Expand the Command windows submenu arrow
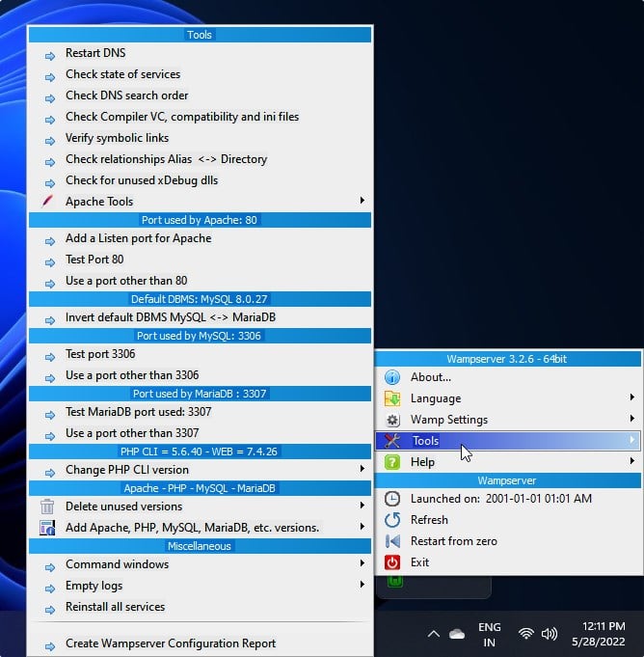Screen dimensions: 644x657 click(x=362, y=563)
